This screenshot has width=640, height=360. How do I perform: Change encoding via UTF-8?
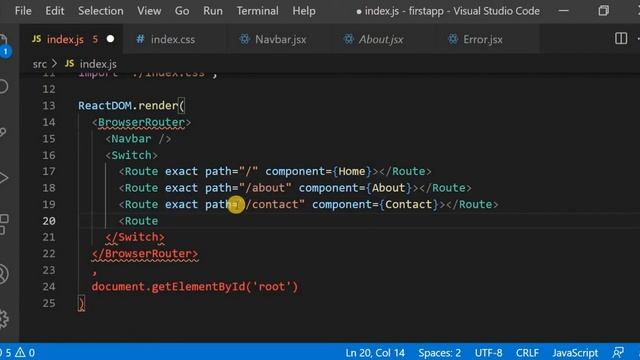click(x=488, y=353)
